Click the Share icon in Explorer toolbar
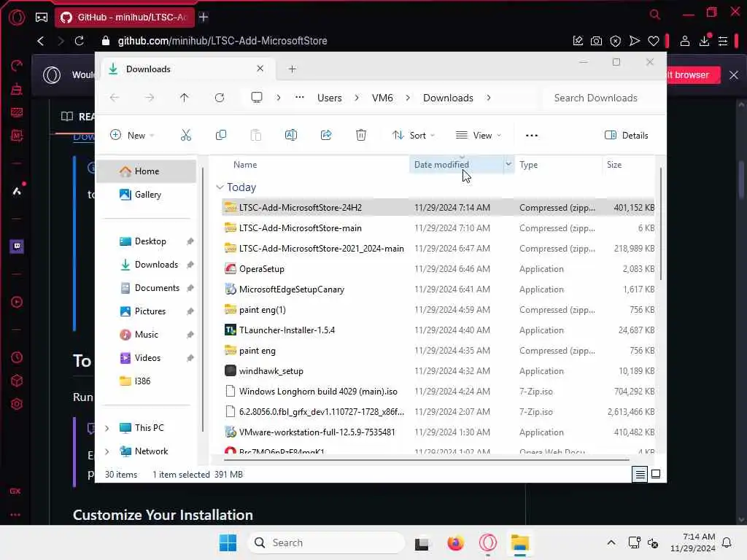 pos(326,135)
